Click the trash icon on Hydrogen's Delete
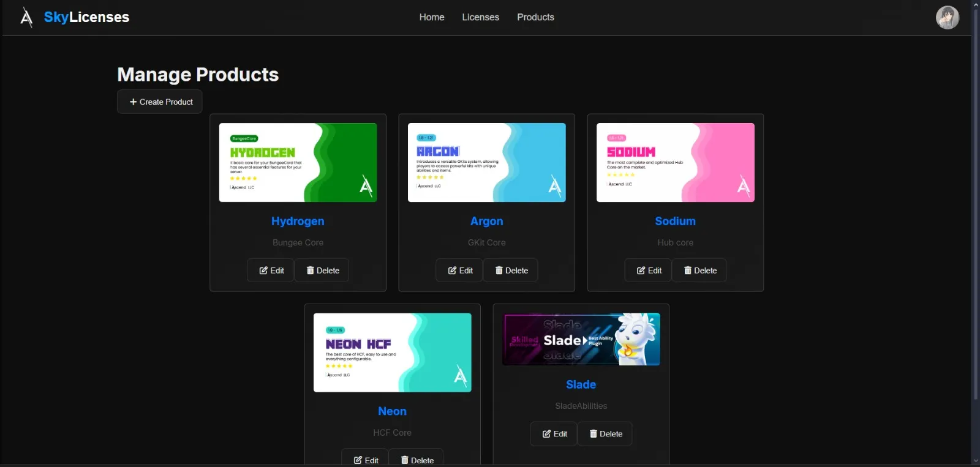980x467 pixels. tap(310, 271)
